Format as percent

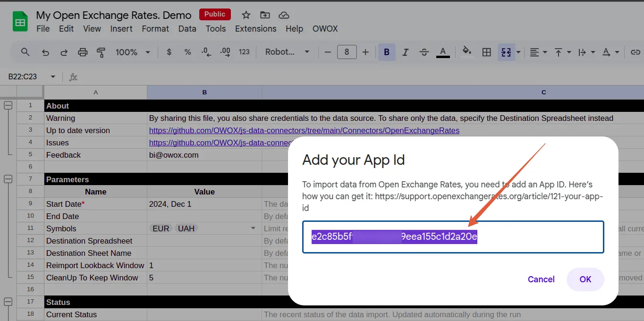(x=187, y=52)
